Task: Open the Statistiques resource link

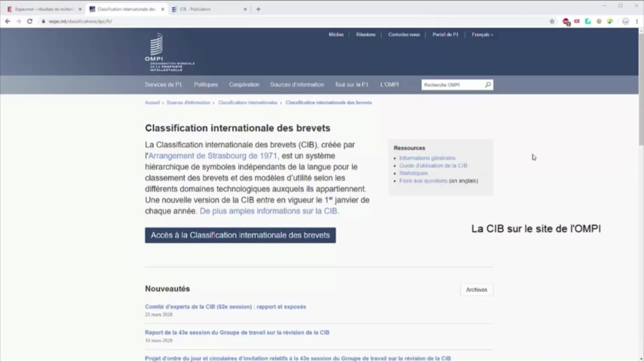Action: (414, 173)
